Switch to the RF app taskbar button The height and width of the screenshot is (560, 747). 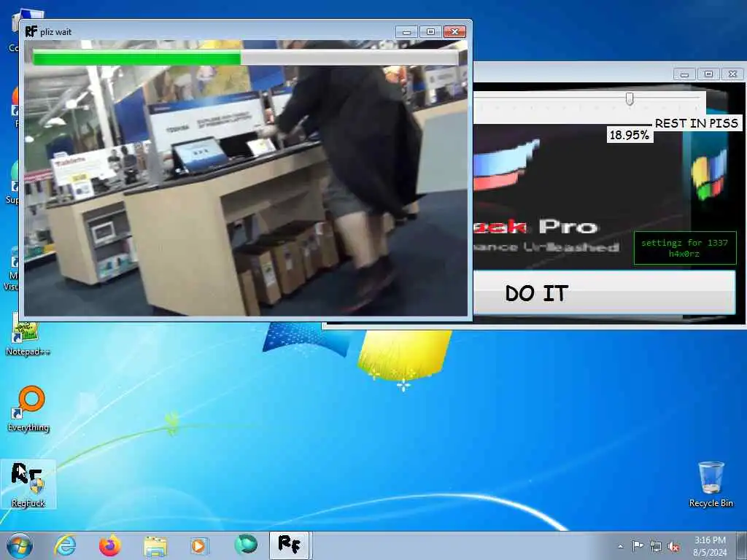tap(290, 545)
